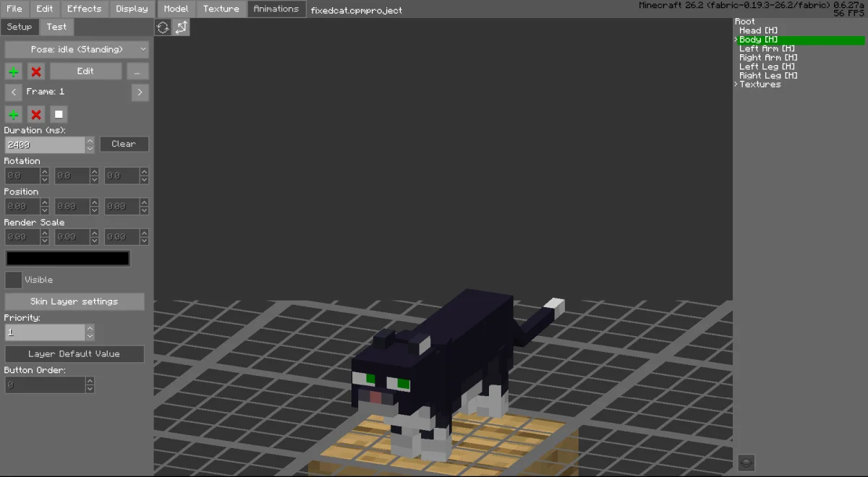Open the Display menu
Viewport: 868px width, 477px height.
click(x=132, y=9)
